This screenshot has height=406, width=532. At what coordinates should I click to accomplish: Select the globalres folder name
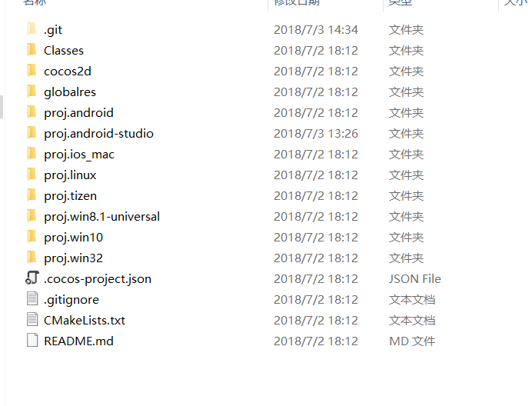[70, 92]
